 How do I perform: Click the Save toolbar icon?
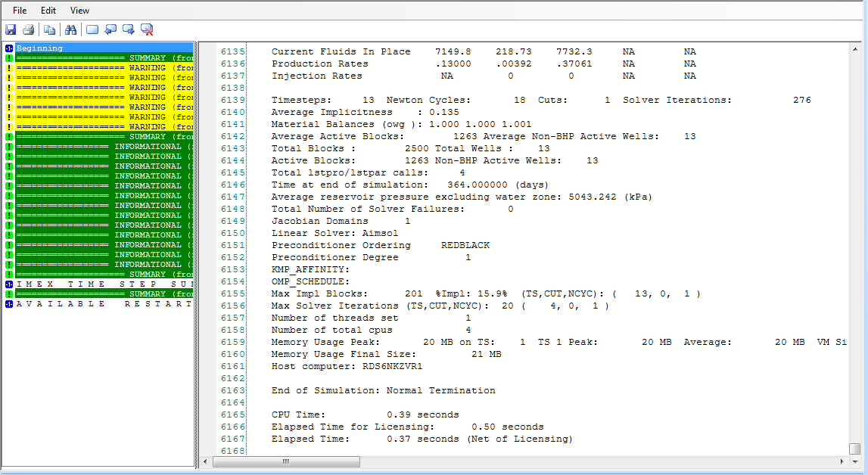11,29
